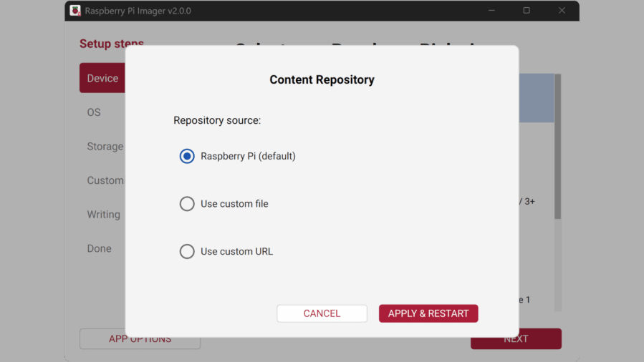Click the Raspberry Pi Imager logo icon
The image size is (644, 362).
[x=75, y=11]
